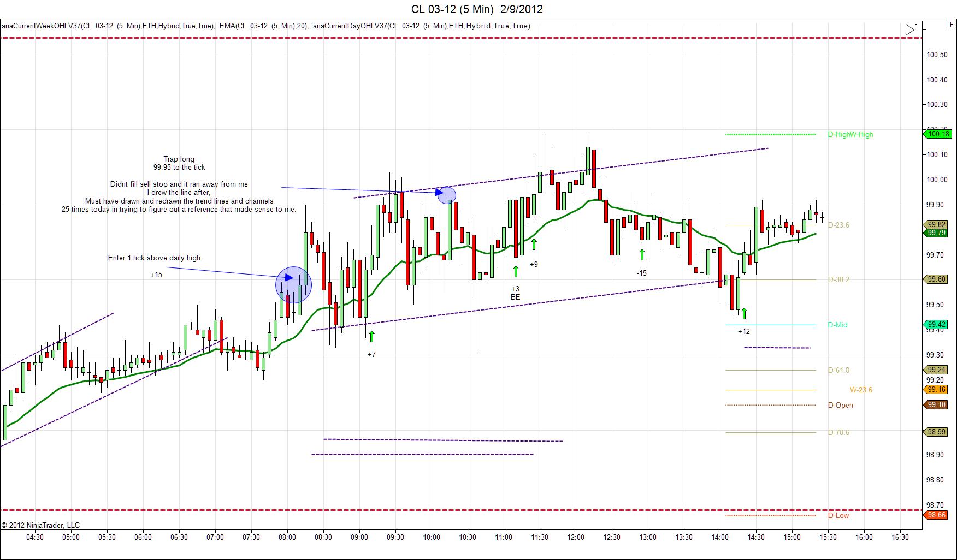
Task: Select 'Enter 1 tick above daily high.' note
Action: pos(155,258)
